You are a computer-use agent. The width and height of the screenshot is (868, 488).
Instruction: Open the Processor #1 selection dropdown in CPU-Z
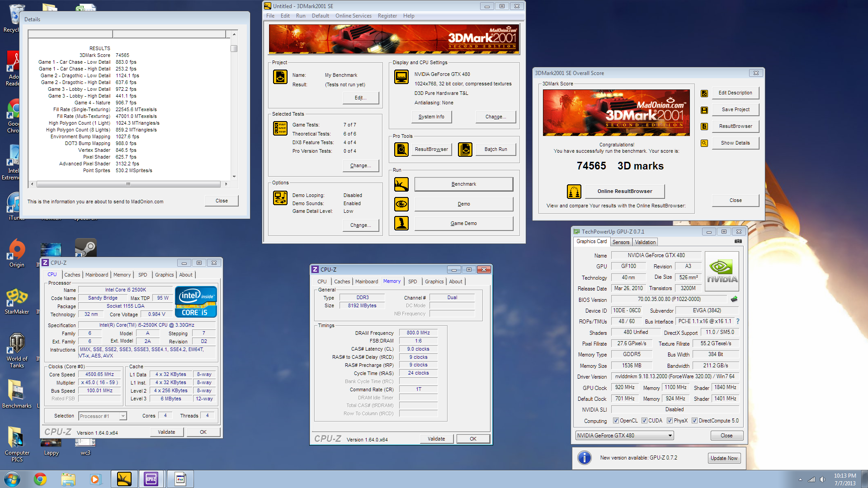coord(103,416)
